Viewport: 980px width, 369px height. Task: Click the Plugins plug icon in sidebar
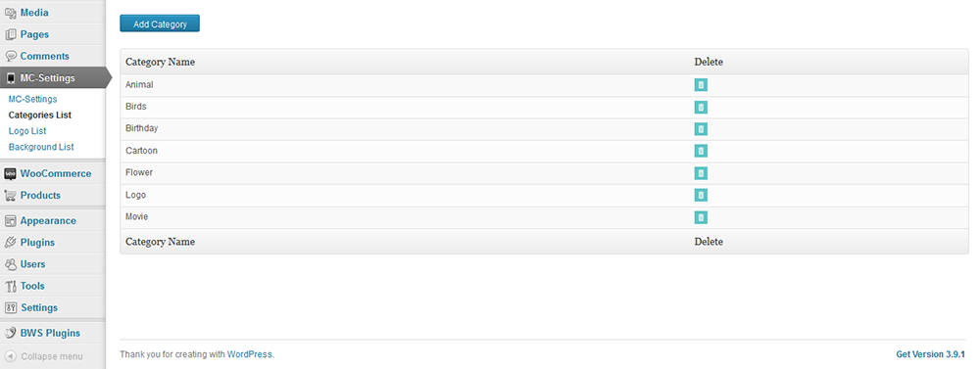click(10, 243)
